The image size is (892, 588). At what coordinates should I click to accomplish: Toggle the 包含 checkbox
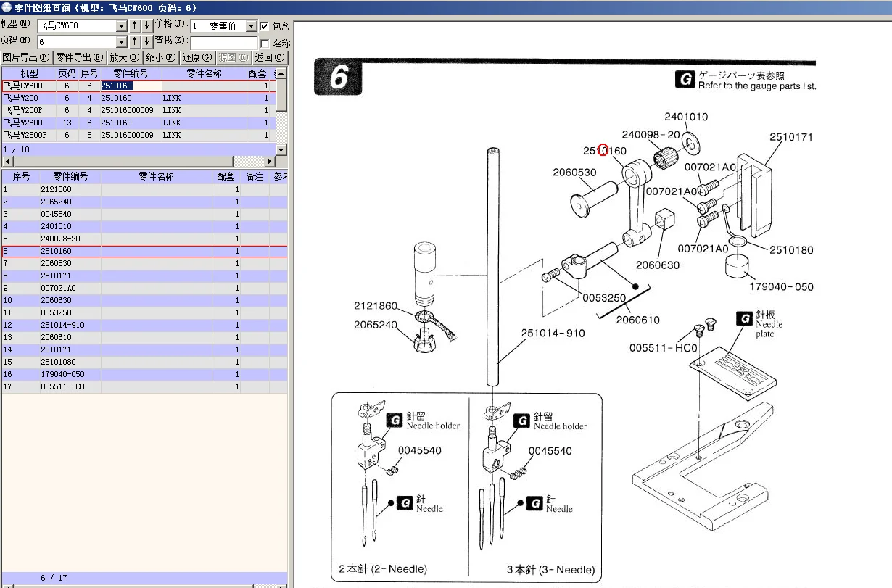265,26
